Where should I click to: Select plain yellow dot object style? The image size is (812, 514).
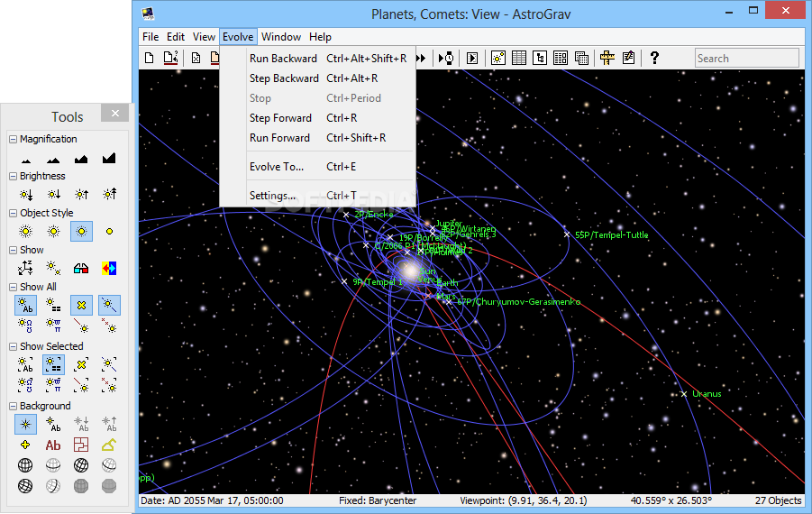click(x=109, y=231)
